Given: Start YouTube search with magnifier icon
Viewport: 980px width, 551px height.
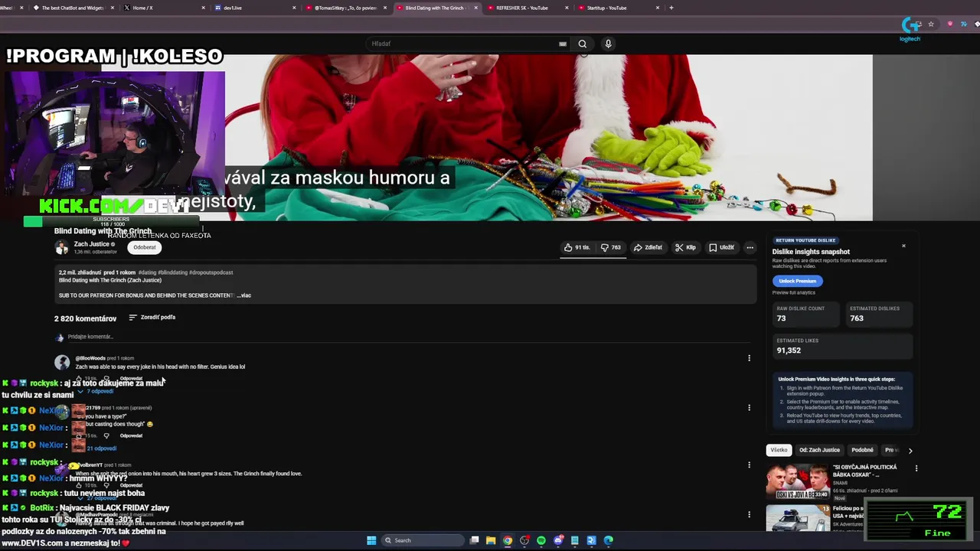Looking at the screenshot, I should pyautogui.click(x=583, y=44).
